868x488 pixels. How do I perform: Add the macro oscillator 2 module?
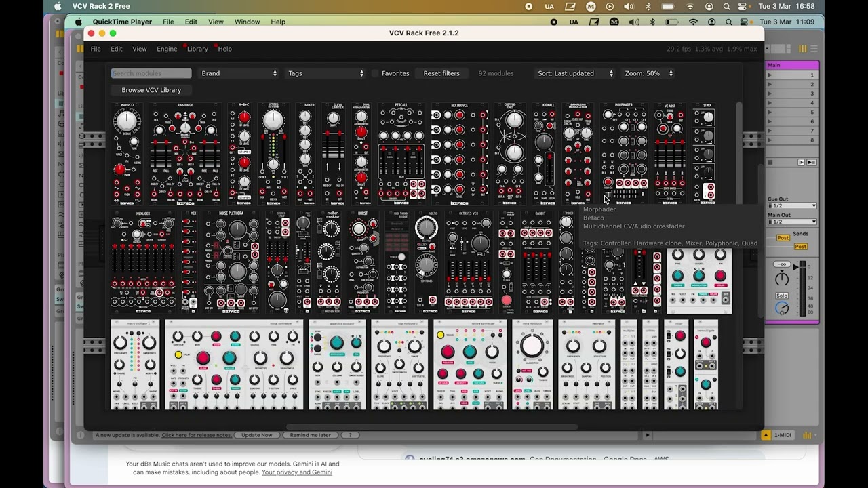click(x=135, y=365)
